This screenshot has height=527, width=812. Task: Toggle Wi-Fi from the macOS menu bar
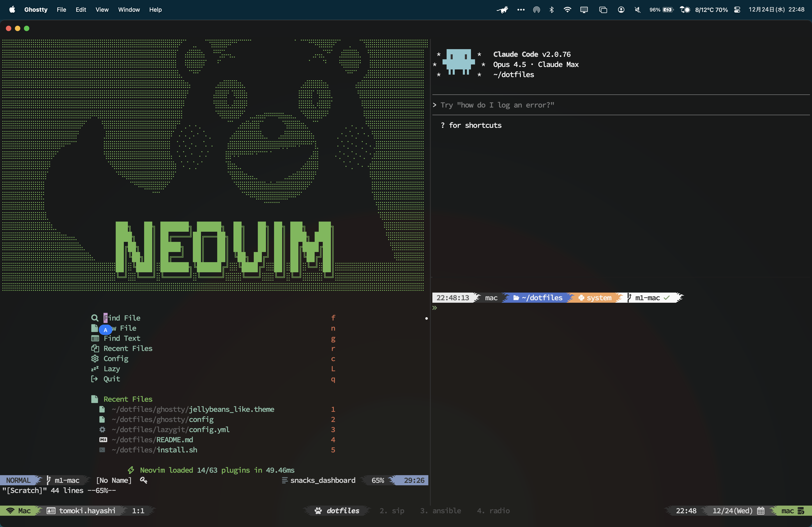(567, 9)
